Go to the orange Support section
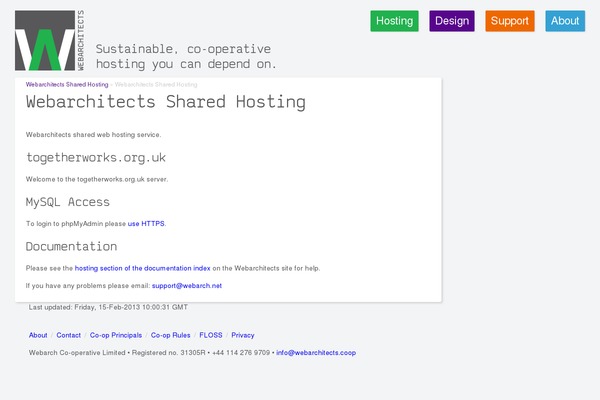This screenshot has height=400, width=600. 510,21
